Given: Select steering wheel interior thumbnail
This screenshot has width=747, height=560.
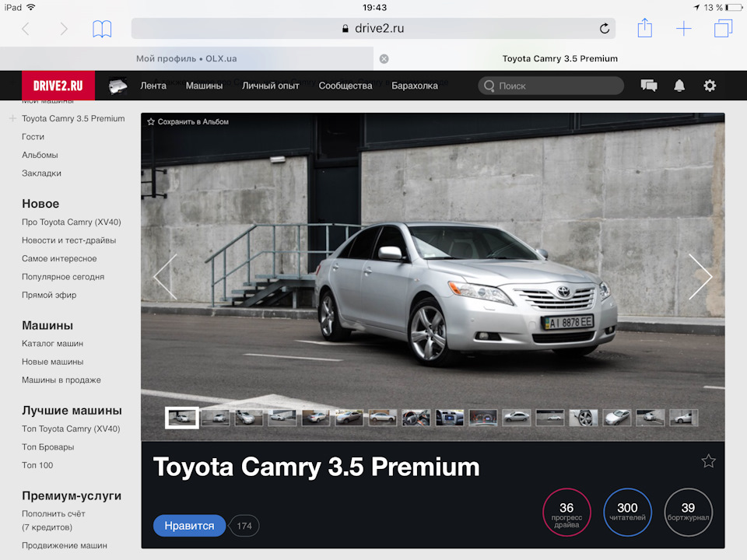Looking at the screenshot, I should 416,418.
